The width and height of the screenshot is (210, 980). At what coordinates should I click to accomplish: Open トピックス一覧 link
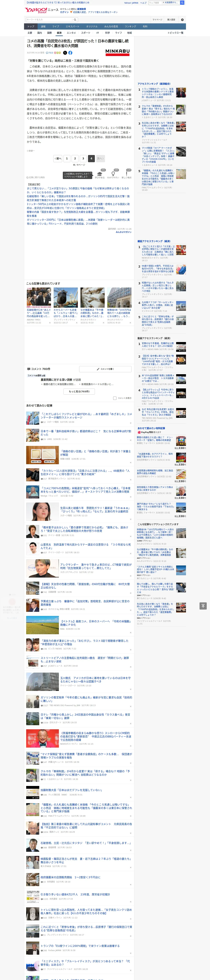click(x=176, y=33)
